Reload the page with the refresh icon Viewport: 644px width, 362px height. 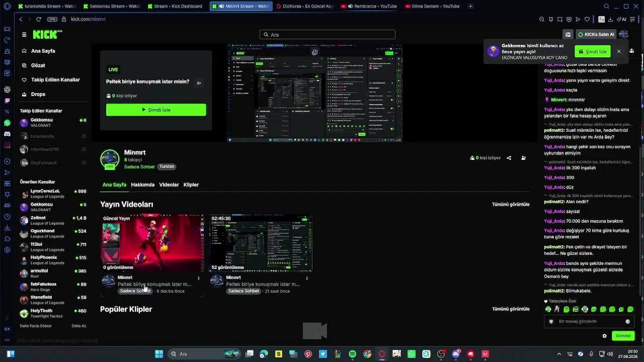(39, 19)
